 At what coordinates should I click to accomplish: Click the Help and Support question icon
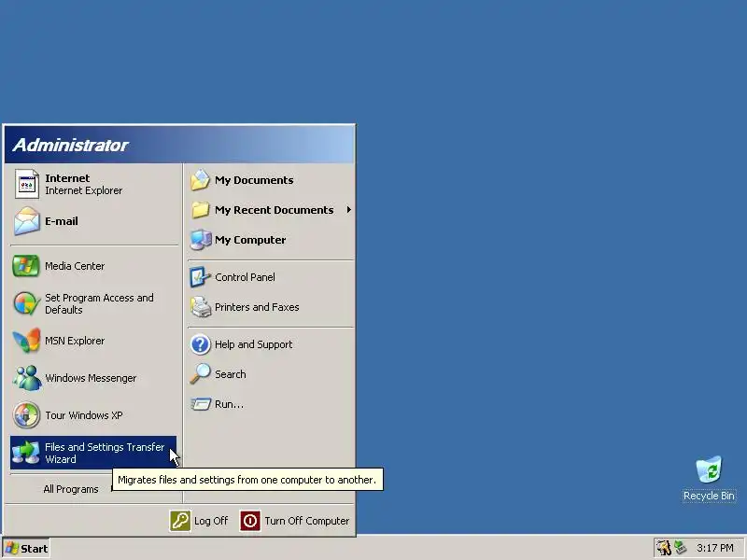pos(200,344)
